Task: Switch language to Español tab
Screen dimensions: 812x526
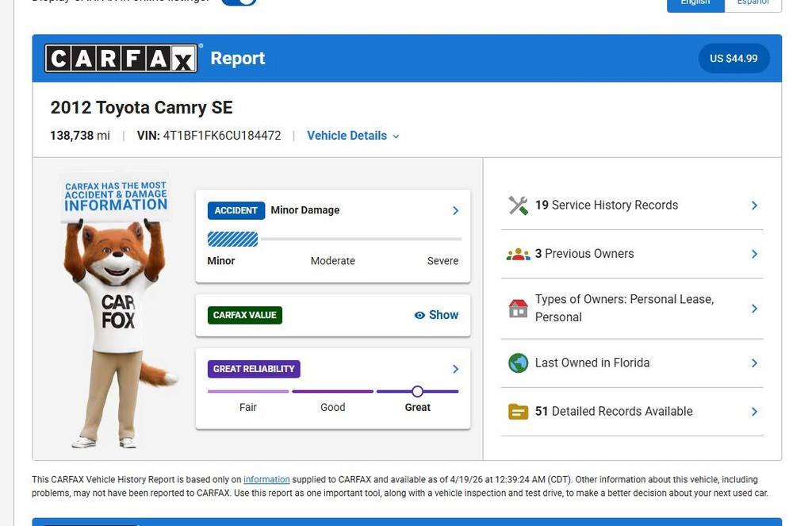Action: point(753,4)
